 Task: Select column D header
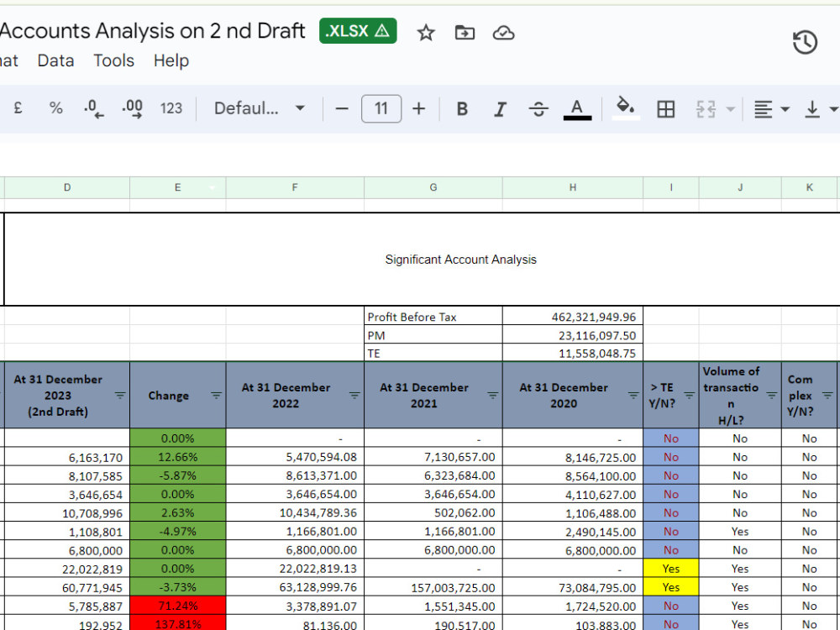[67, 187]
